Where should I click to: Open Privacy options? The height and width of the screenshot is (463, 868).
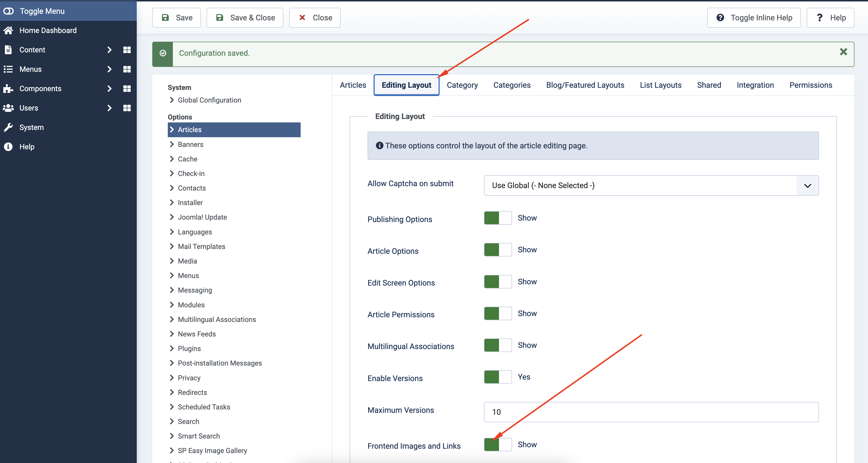pos(189,378)
